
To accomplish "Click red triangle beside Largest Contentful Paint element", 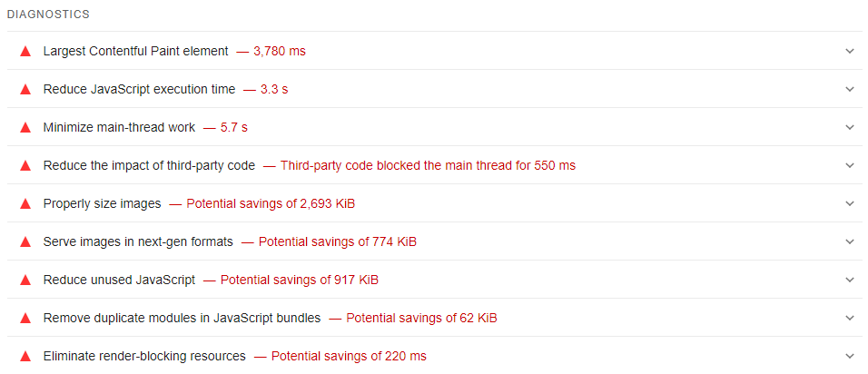I will point(25,51).
